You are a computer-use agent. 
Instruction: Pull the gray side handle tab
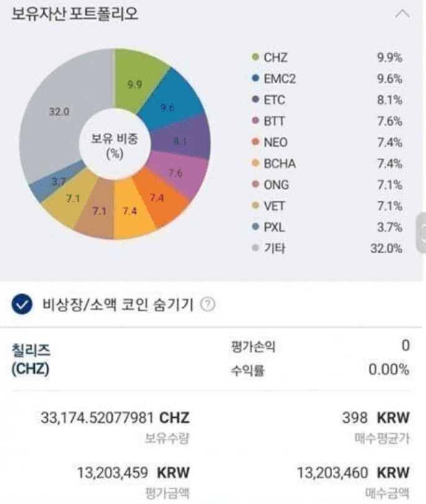click(421, 233)
